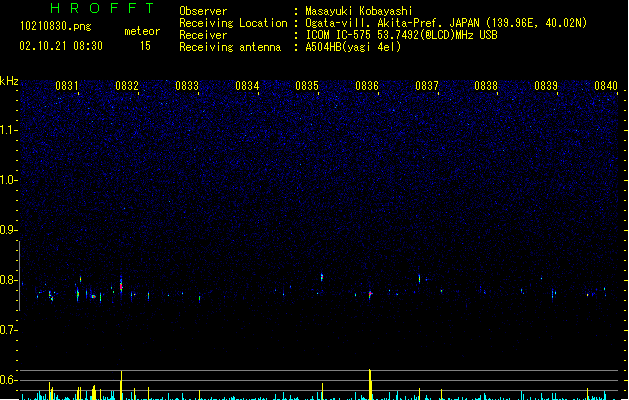This screenshot has width=629, height=400.
Task: Click the 0832 time marker
Action: 127,86
